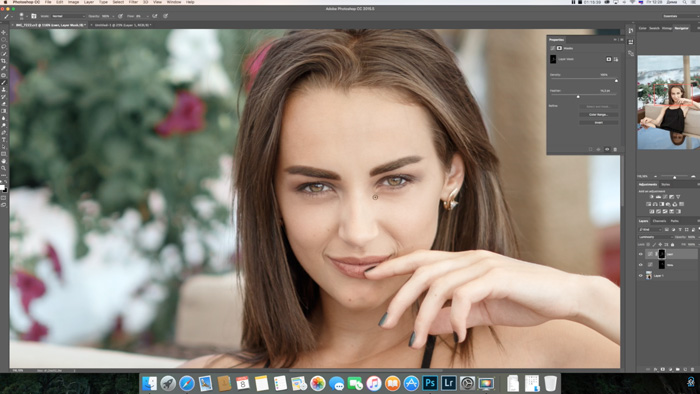Click the Color Range button
This screenshot has height=394, width=700.
[x=599, y=115]
